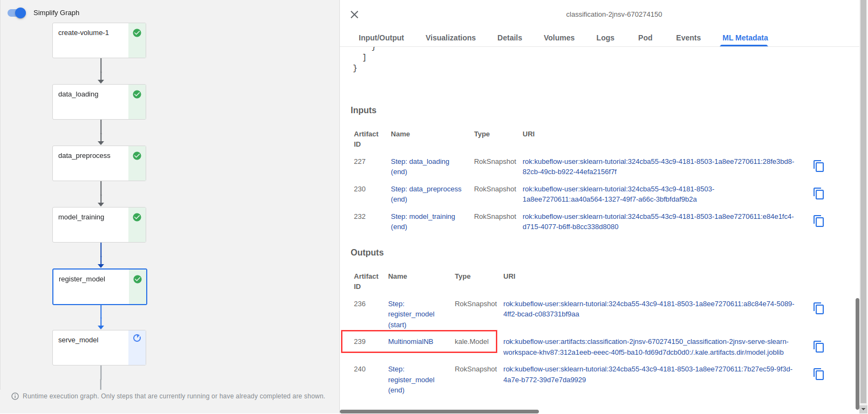The width and height of the screenshot is (868, 414).
Task: Click RokSnapshot type of artifact 227
Action: pyautogui.click(x=495, y=162)
